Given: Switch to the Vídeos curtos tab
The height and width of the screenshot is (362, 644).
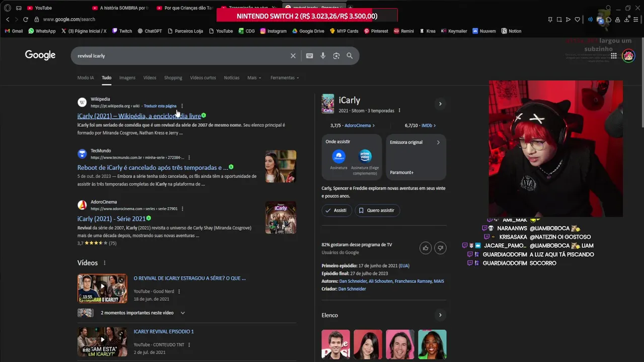Looking at the screenshot, I should point(203,78).
